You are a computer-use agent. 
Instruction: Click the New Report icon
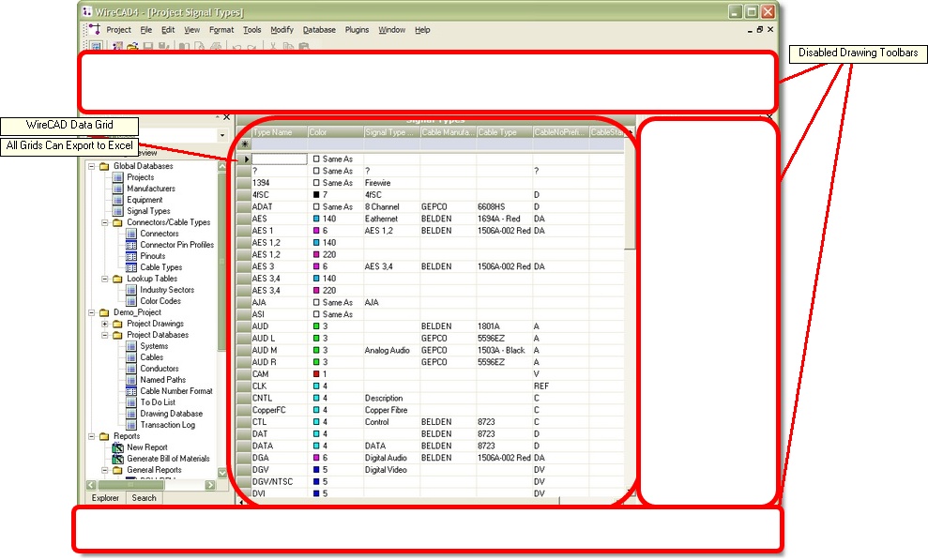(118, 447)
